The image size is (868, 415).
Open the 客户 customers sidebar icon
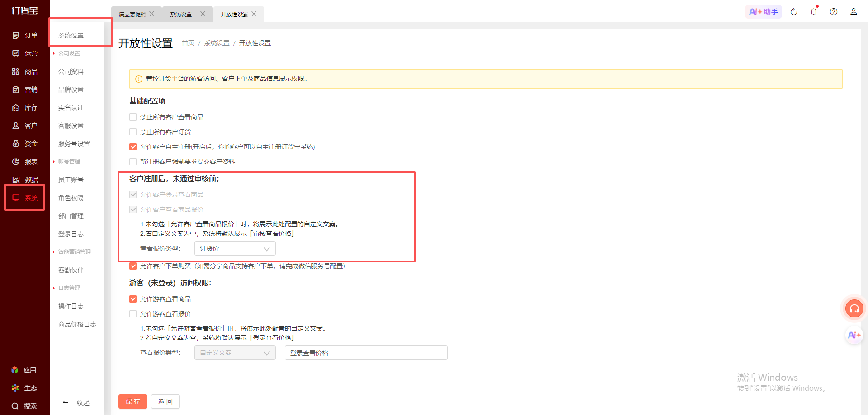(x=16, y=126)
